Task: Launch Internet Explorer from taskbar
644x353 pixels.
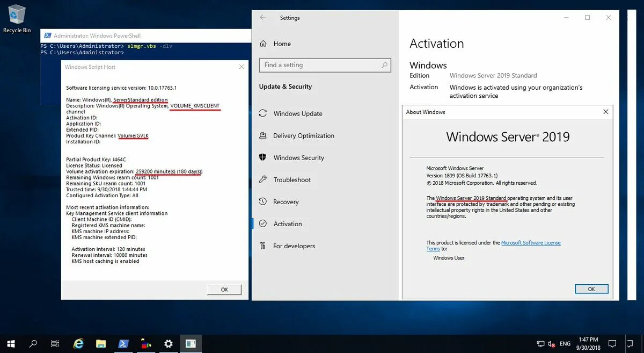Action: click(78, 343)
